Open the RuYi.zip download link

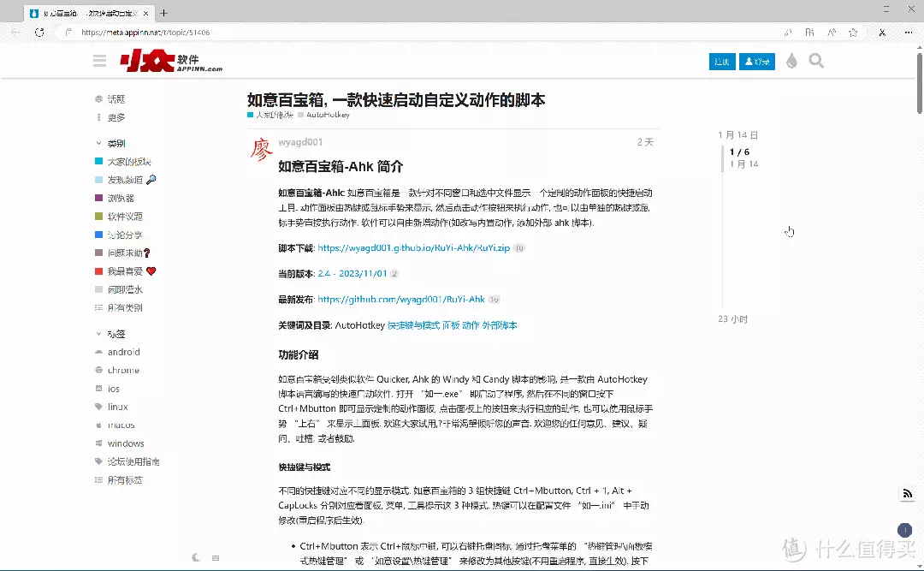point(413,247)
